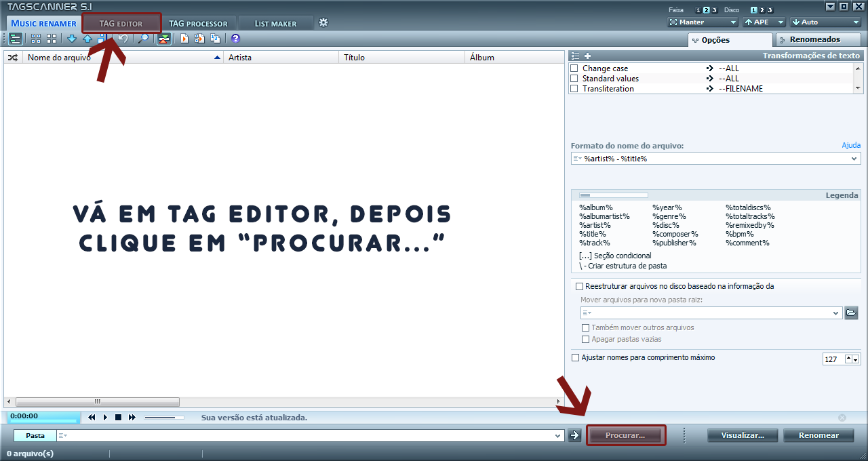Select the Renomeados tab
Image resolution: width=868 pixels, height=461 pixels.
pos(818,40)
